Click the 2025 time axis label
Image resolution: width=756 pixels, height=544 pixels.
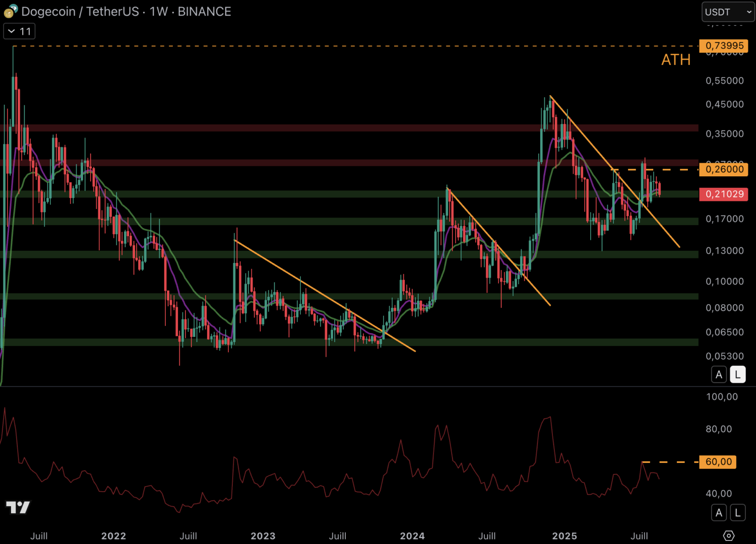(x=564, y=536)
